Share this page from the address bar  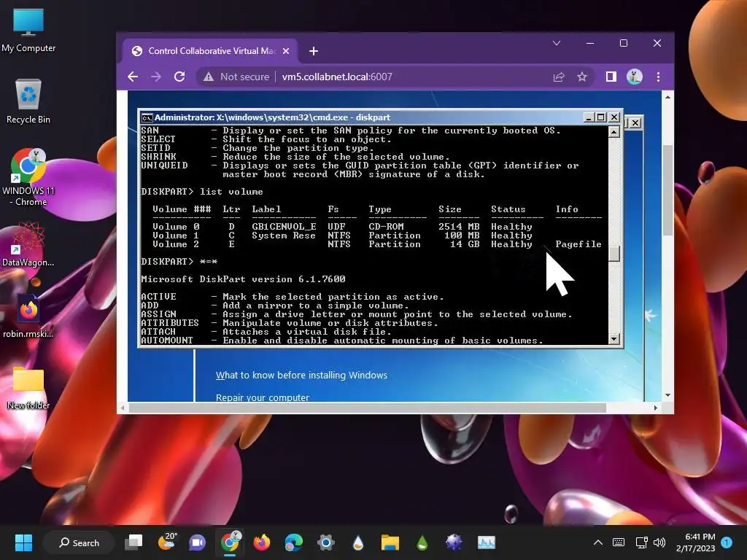tap(558, 77)
